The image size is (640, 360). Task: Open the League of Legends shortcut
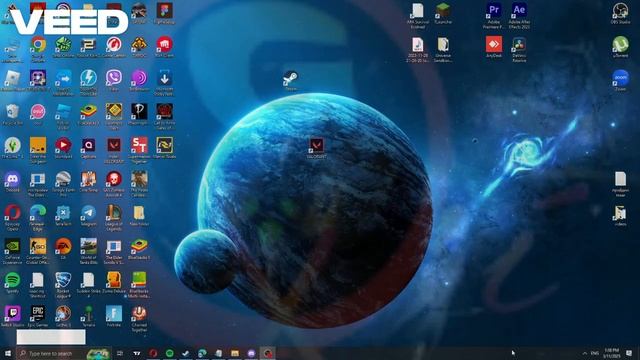pos(114,213)
